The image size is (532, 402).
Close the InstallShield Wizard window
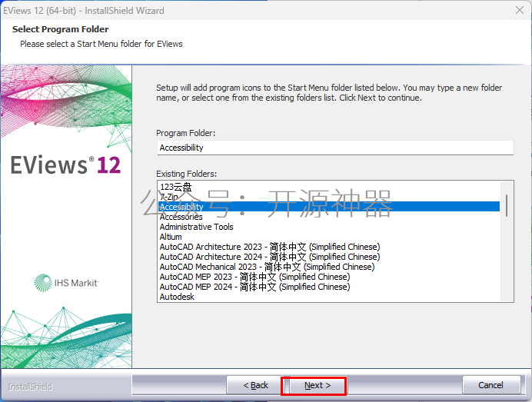point(520,10)
